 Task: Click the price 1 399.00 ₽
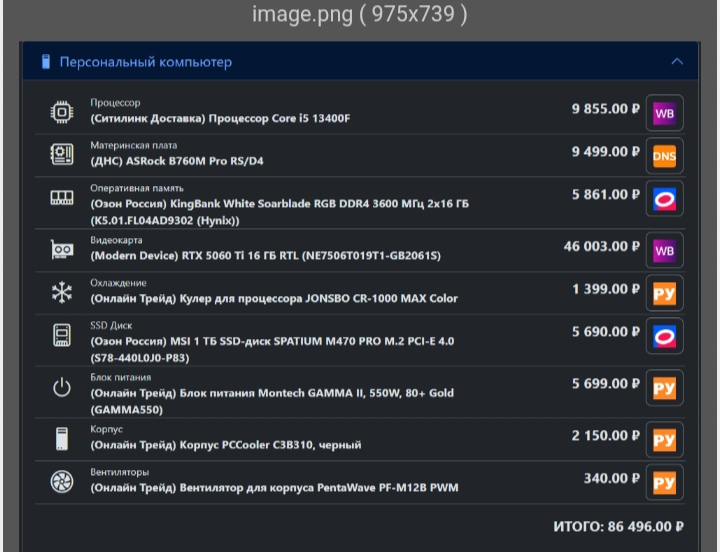click(x=606, y=289)
